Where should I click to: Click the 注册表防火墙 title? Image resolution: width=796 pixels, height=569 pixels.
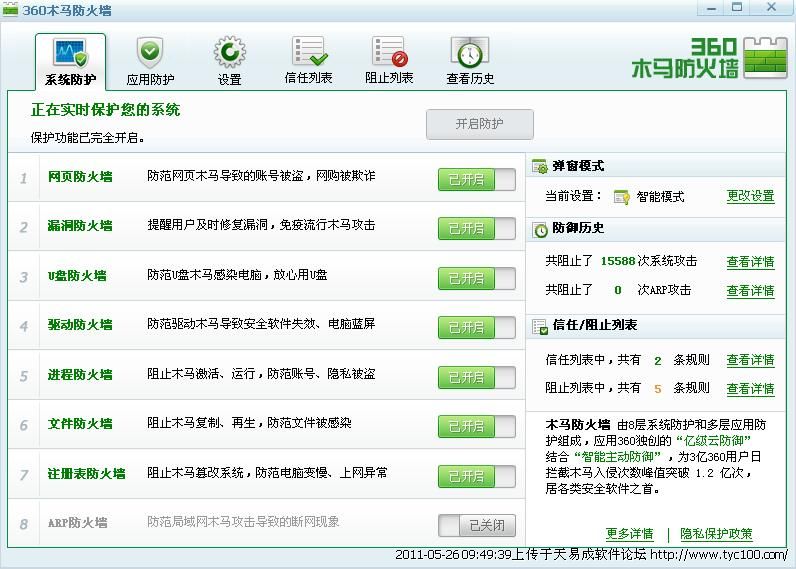tap(86, 474)
